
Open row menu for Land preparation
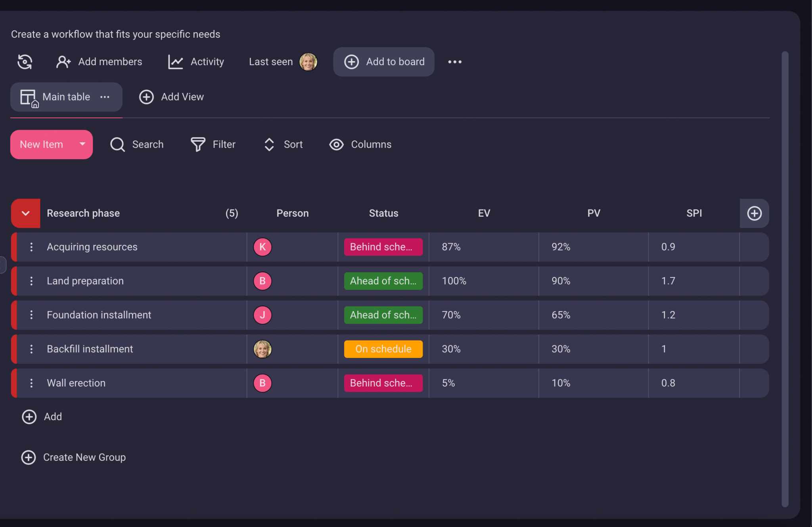31,281
